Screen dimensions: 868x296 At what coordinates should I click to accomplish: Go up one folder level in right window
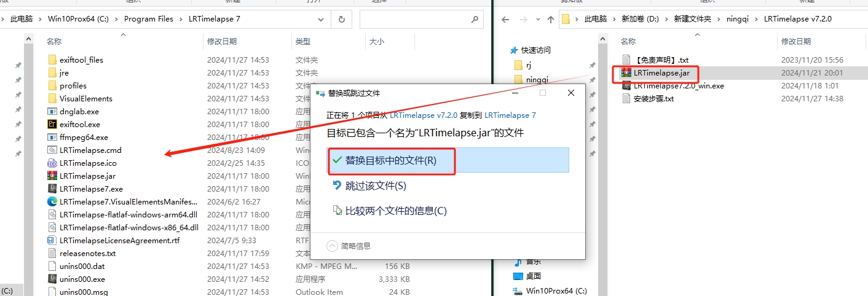[551, 19]
